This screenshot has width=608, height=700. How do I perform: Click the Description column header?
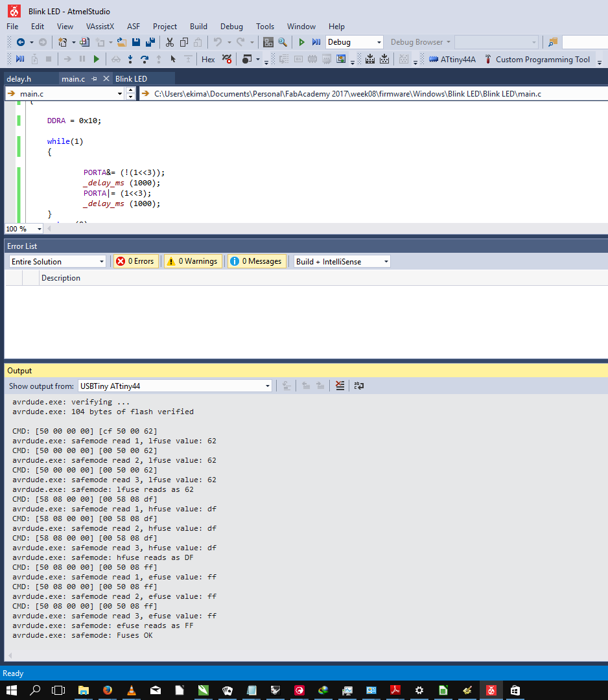[61, 277]
